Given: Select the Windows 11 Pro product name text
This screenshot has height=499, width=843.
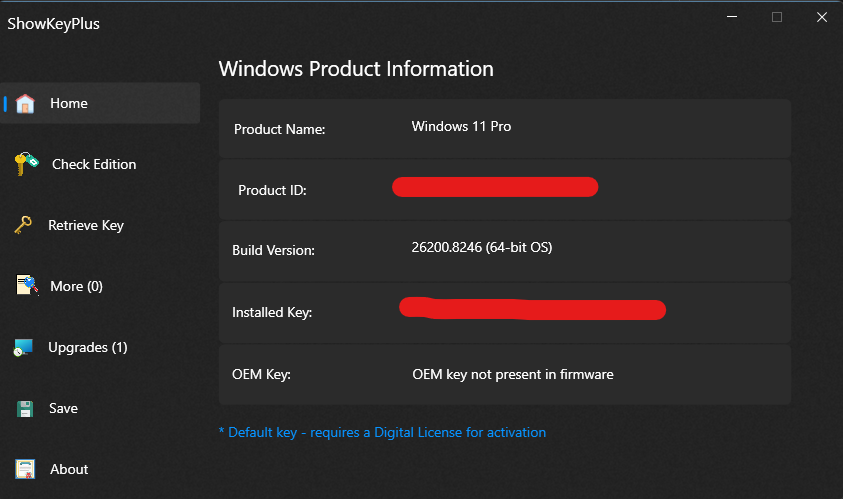Looking at the screenshot, I should 461,126.
